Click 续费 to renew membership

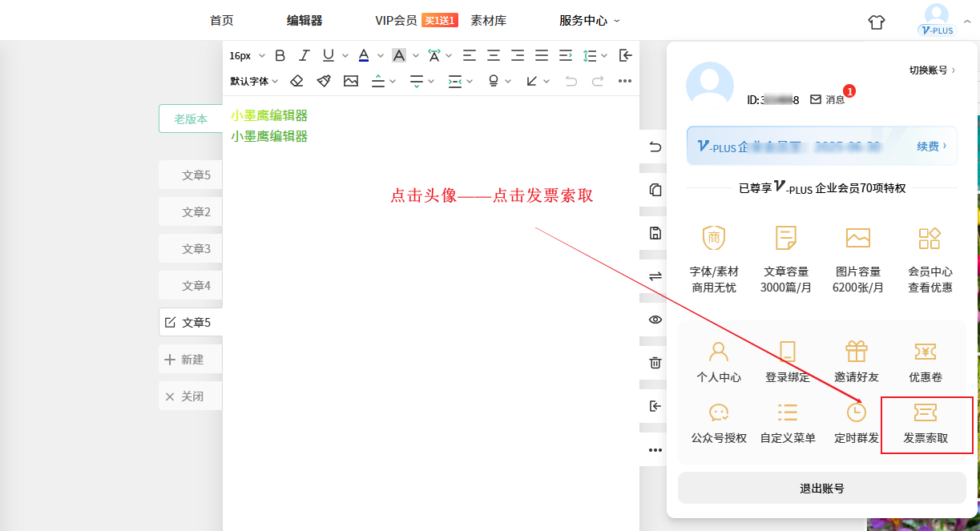click(x=932, y=146)
